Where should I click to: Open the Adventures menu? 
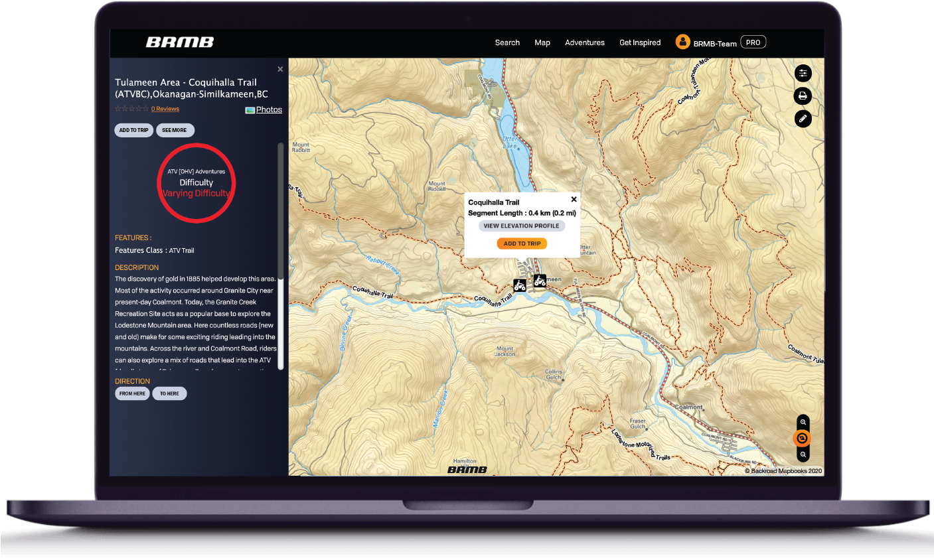pyautogui.click(x=584, y=42)
